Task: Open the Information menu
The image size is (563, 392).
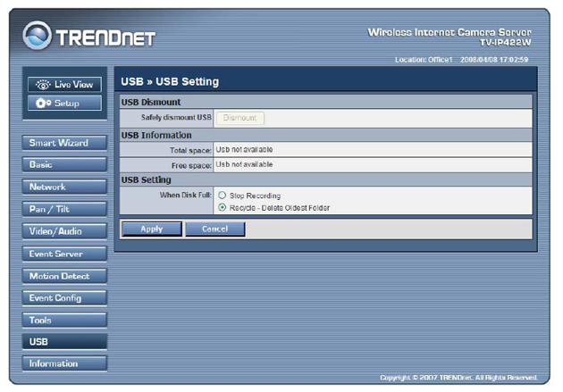Action: click(64, 363)
